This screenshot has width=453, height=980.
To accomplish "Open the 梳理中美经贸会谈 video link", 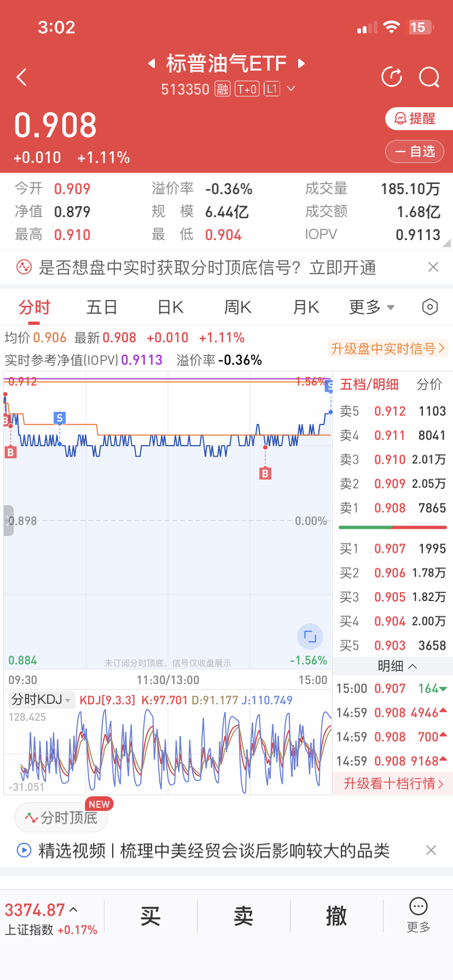I will tap(255, 850).
